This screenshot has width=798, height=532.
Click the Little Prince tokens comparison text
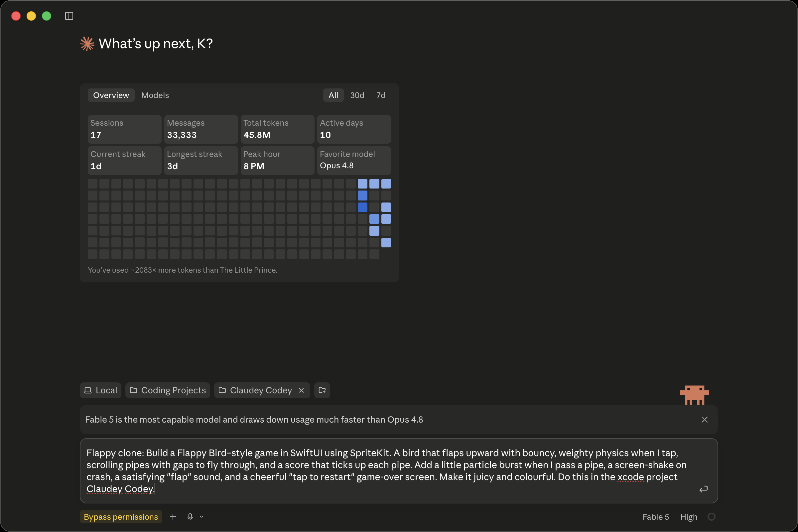tap(183, 270)
